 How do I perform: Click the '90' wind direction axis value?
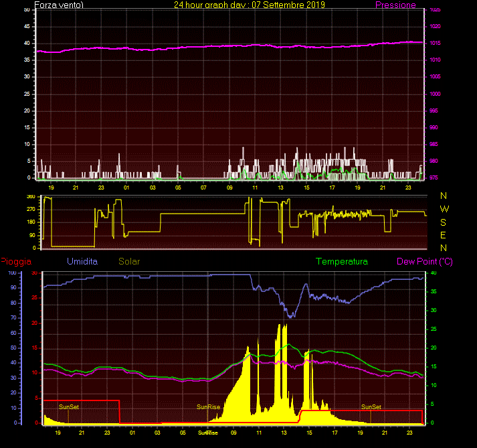(32, 235)
